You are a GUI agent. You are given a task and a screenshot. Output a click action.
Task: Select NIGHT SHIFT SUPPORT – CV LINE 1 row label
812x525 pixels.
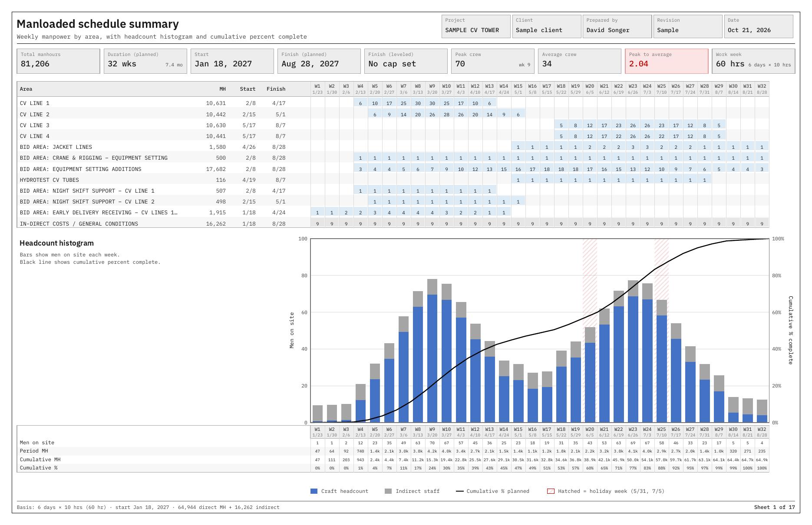point(87,191)
